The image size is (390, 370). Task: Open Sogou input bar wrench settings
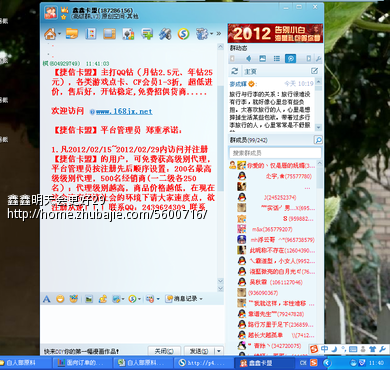pyautogui.click(x=382, y=349)
